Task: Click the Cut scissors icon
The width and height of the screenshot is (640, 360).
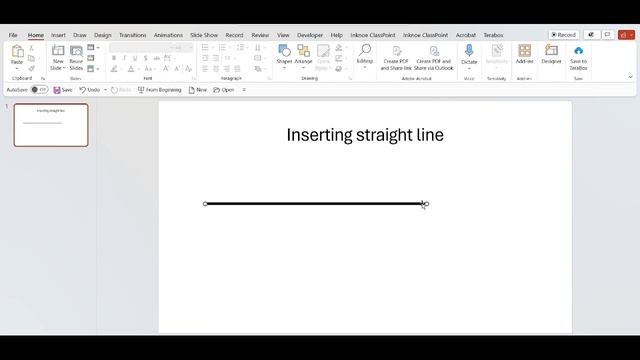Action: pos(31,48)
